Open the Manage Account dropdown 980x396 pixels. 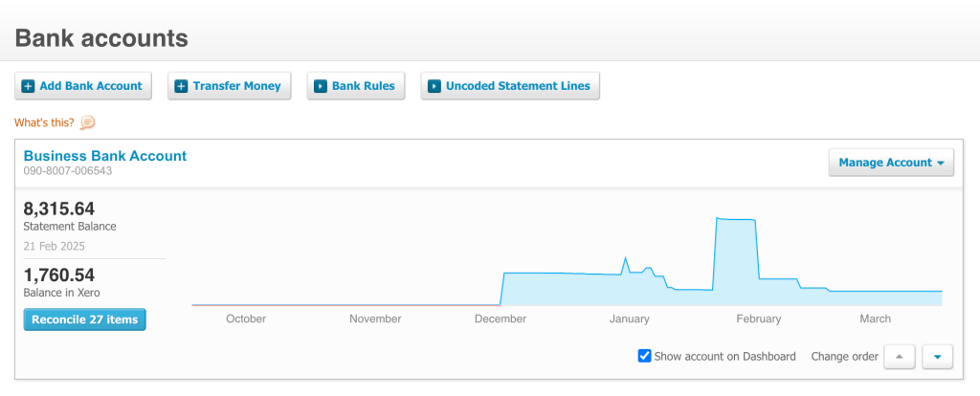(x=891, y=163)
